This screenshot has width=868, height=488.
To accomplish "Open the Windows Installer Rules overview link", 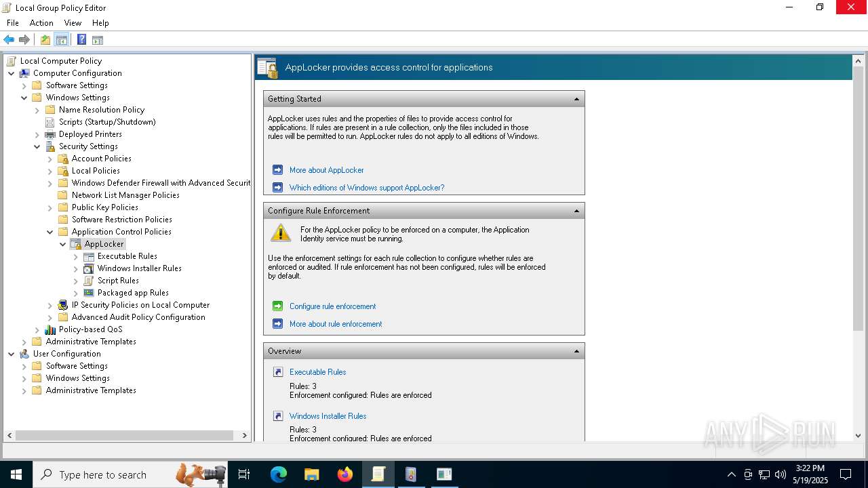I will [x=328, y=416].
